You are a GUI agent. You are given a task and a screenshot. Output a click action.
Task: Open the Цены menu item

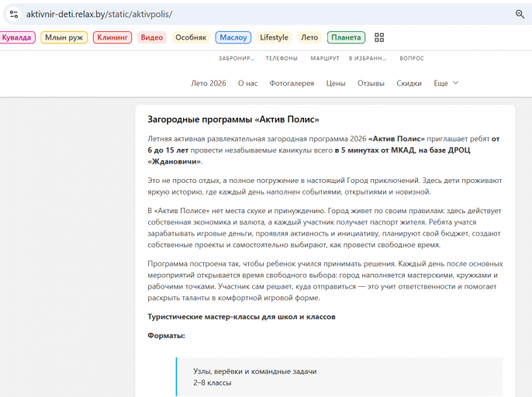[x=336, y=83]
